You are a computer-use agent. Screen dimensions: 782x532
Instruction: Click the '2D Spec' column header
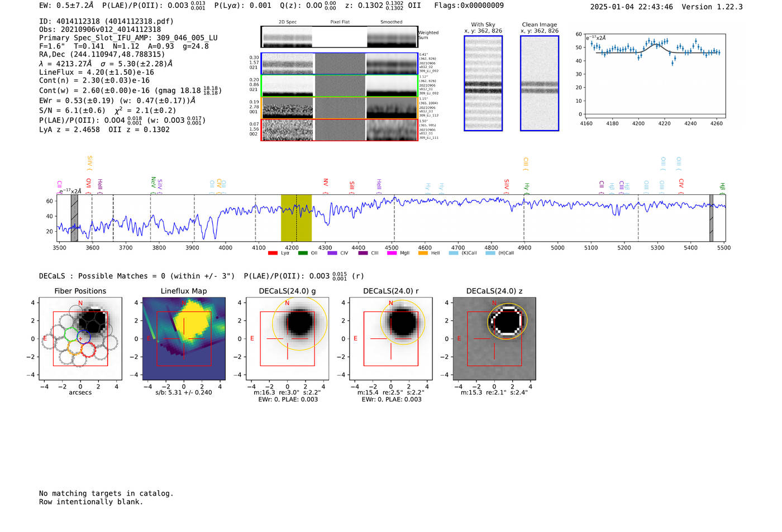coord(288,22)
